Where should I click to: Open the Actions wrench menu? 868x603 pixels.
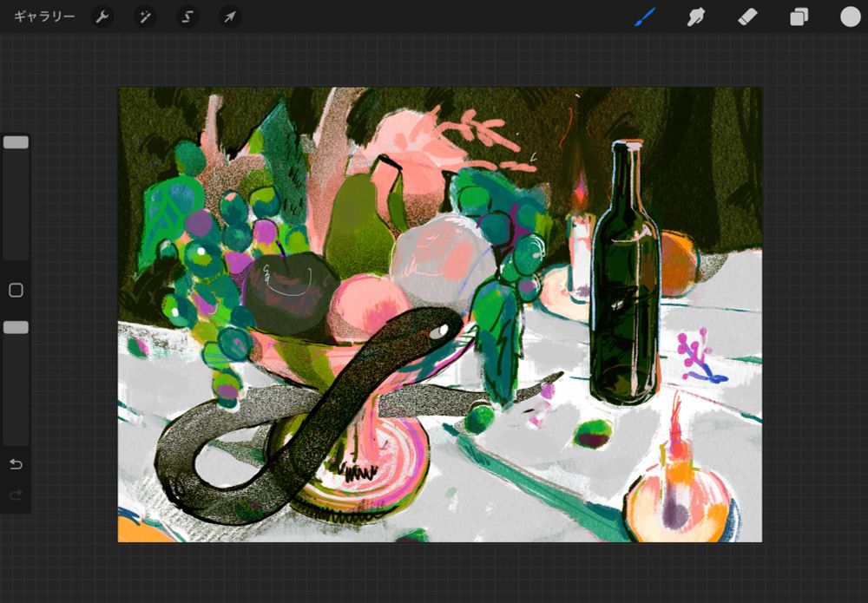point(102,17)
